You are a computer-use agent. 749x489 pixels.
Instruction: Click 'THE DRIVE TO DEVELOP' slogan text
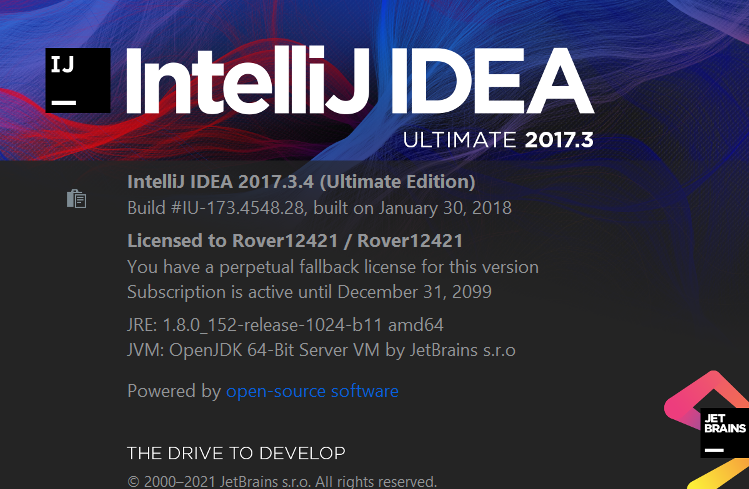coord(236,453)
